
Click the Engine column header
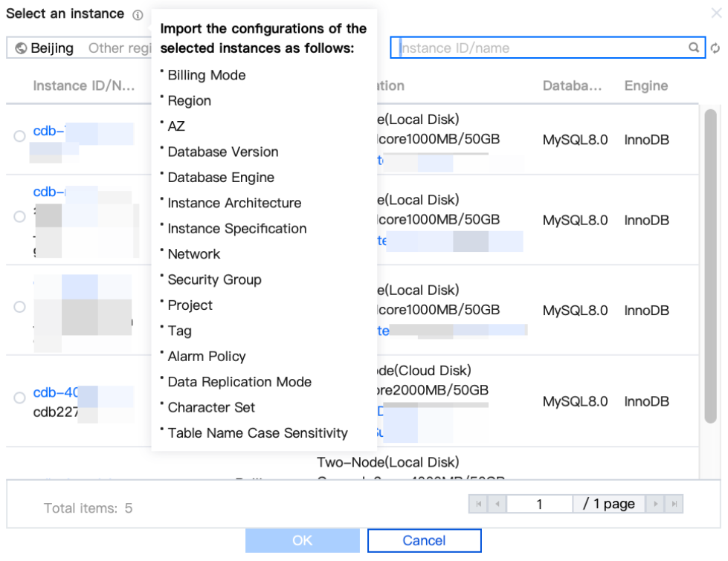pos(645,85)
